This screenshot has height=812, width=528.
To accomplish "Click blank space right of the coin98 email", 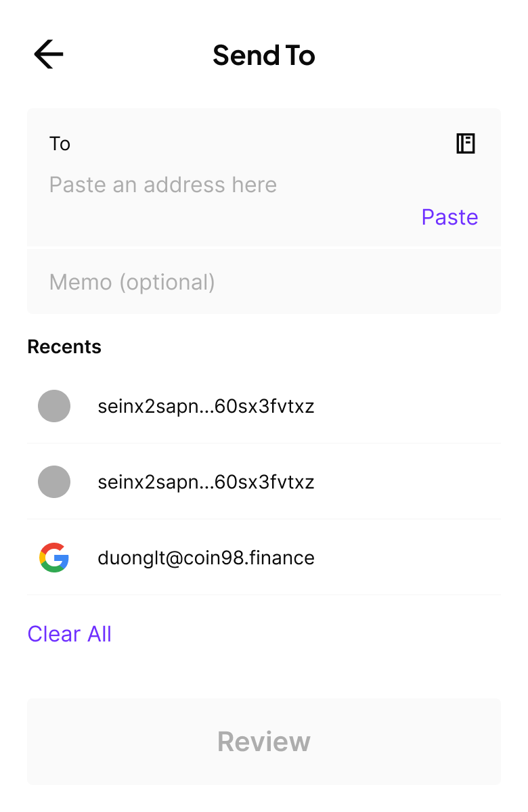I will (x=413, y=558).
